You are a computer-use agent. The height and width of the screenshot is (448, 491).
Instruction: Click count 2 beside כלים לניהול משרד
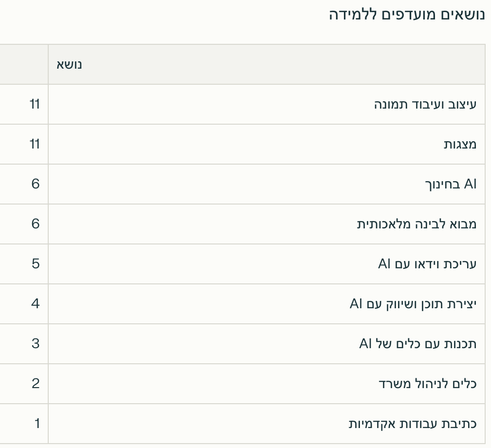36,384
